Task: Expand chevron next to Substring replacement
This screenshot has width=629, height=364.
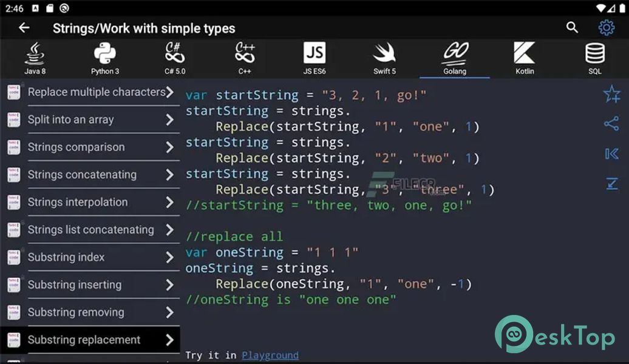Action: click(169, 340)
